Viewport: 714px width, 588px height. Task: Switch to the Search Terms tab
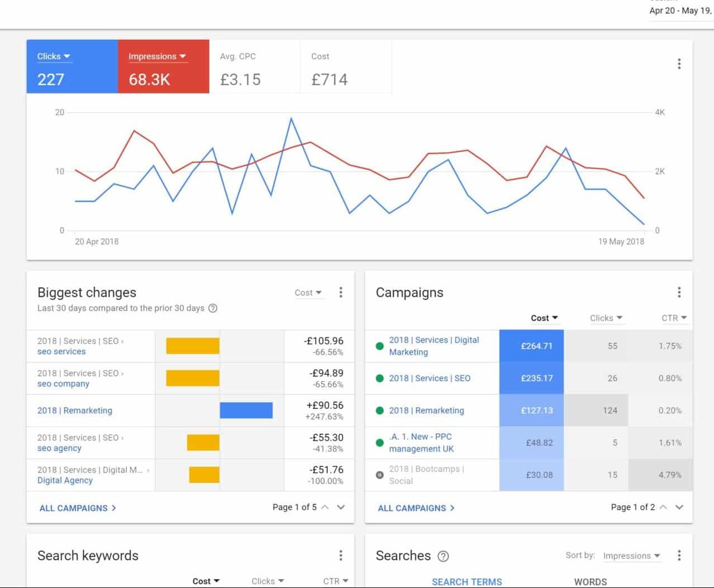467,581
